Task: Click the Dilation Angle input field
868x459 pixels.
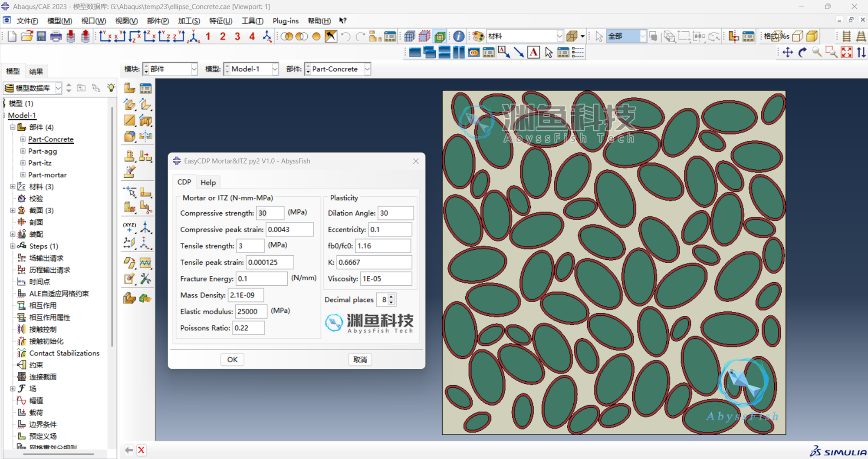Action: (x=396, y=213)
